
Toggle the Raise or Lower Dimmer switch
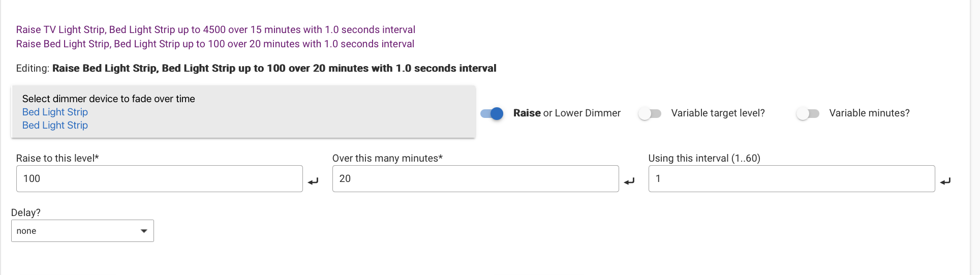click(492, 113)
